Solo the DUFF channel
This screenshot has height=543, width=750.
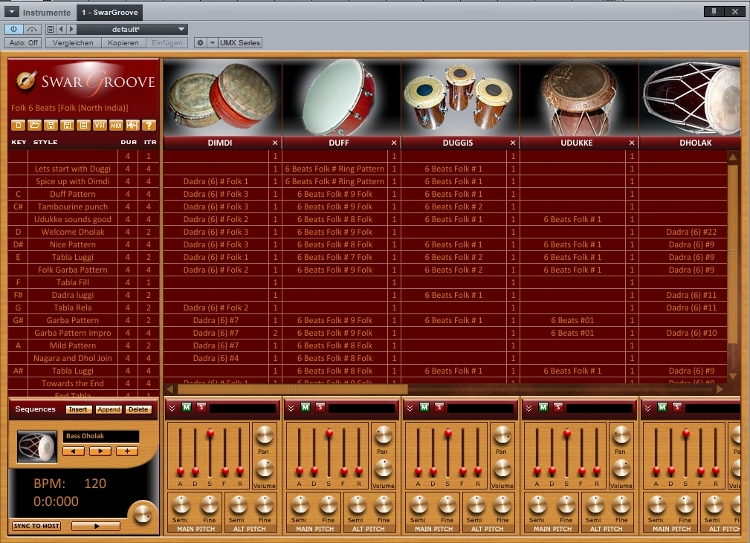[320, 407]
